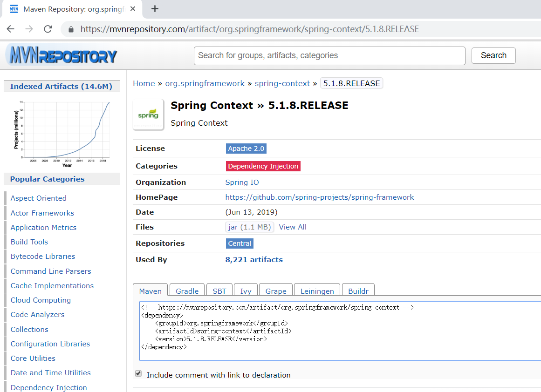Open the GitHub spring-framework homepage link
Viewport: 541px width, 392px height.
click(320, 197)
